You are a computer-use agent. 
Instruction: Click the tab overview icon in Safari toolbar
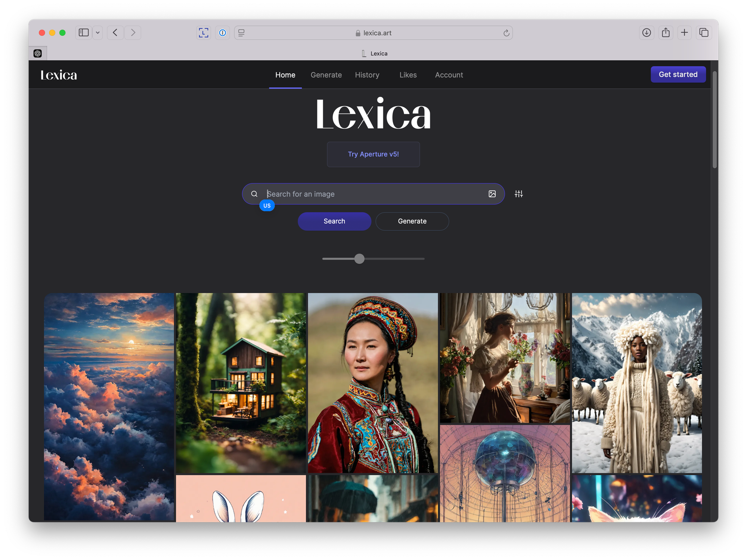pyautogui.click(x=705, y=32)
